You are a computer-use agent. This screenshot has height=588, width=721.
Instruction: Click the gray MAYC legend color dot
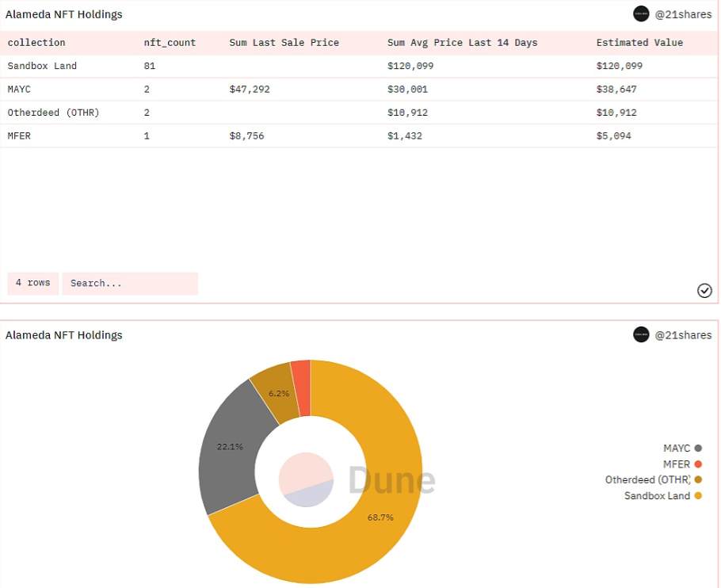coord(698,449)
